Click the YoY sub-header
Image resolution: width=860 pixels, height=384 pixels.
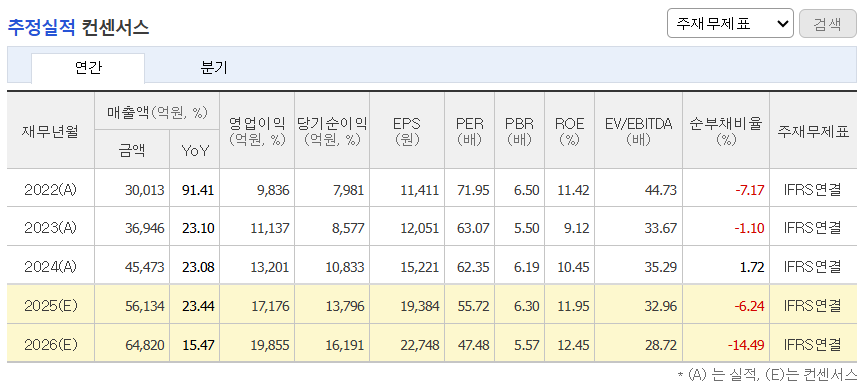195,150
